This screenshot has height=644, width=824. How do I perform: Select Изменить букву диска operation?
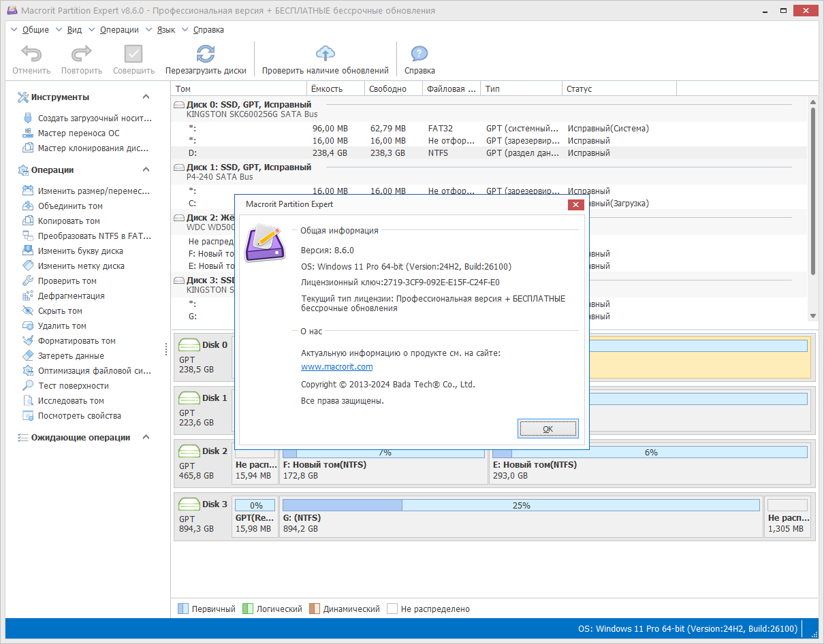[x=73, y=251]
